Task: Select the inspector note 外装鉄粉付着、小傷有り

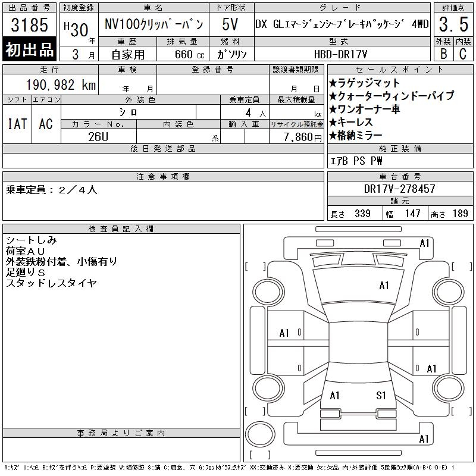Action: pos(61,261)
